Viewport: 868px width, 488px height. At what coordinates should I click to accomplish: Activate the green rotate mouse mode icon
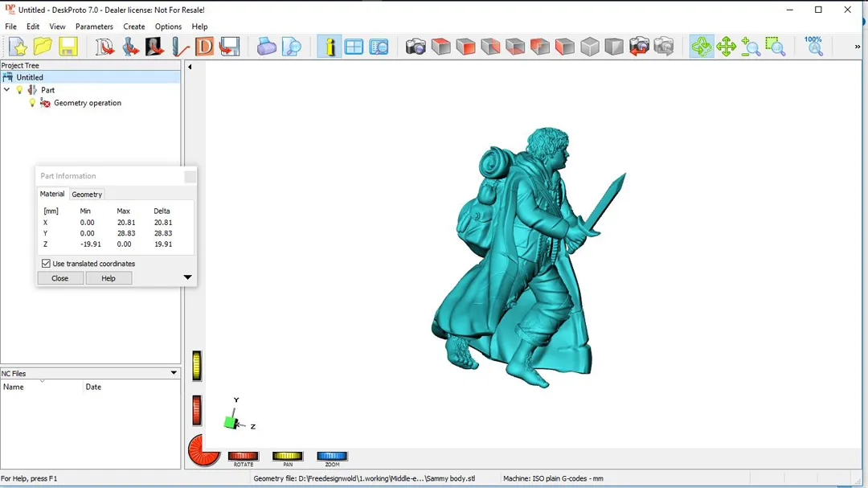(702, 47)
